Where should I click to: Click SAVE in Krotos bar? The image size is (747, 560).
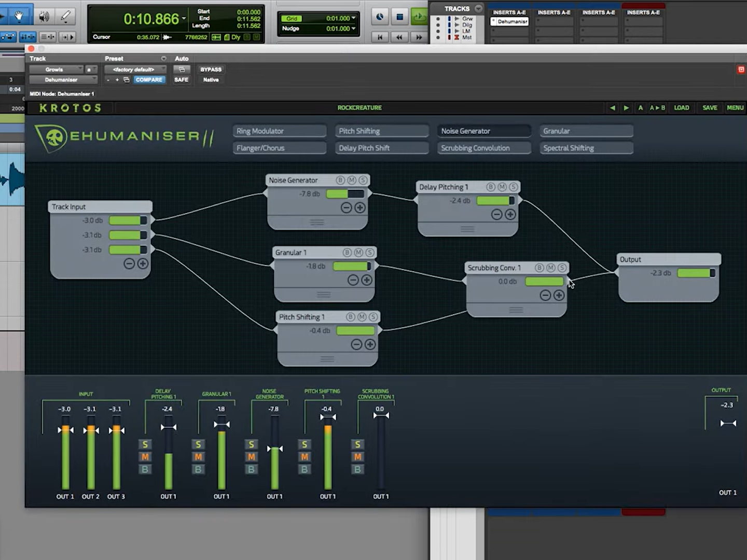coord(710,108)
